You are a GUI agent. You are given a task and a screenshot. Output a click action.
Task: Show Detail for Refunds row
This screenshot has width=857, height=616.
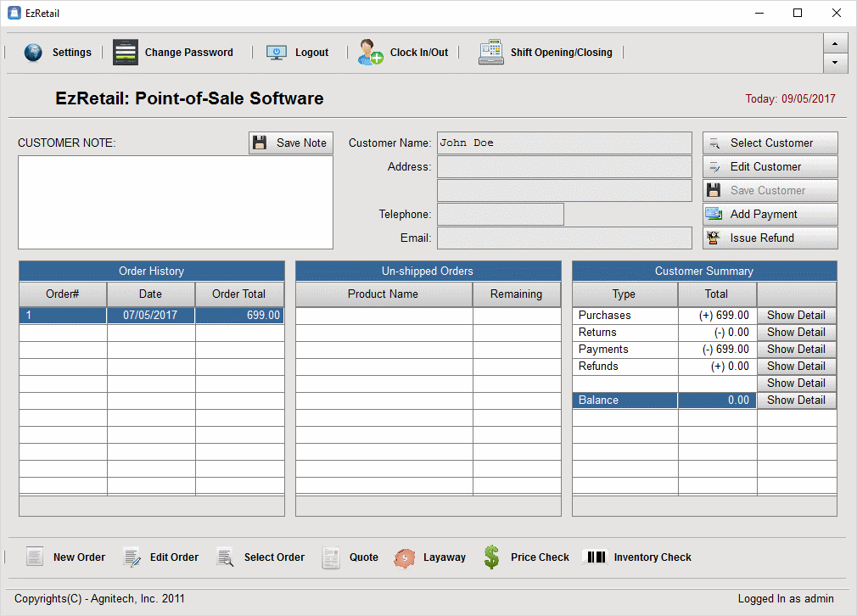point(797,367)
